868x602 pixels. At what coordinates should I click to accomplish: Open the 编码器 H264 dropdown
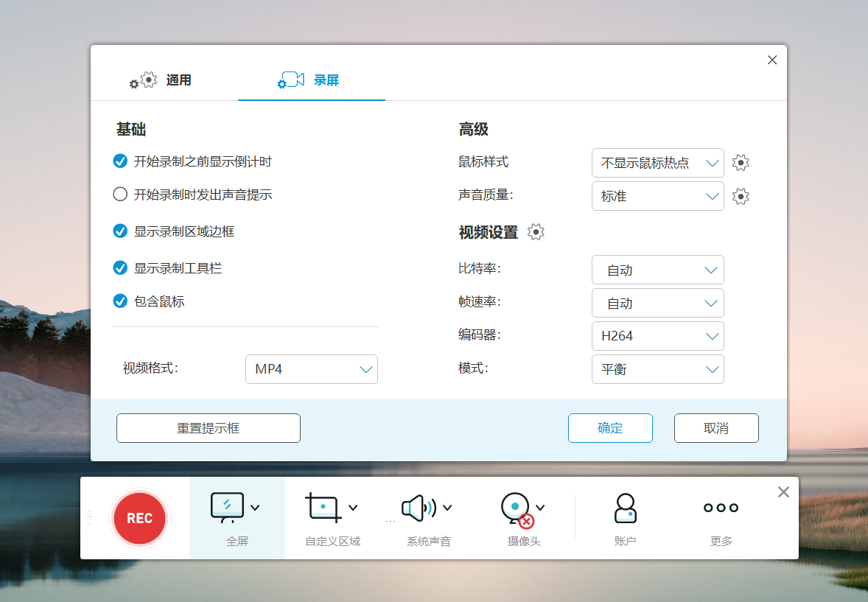tap(657, 336)
